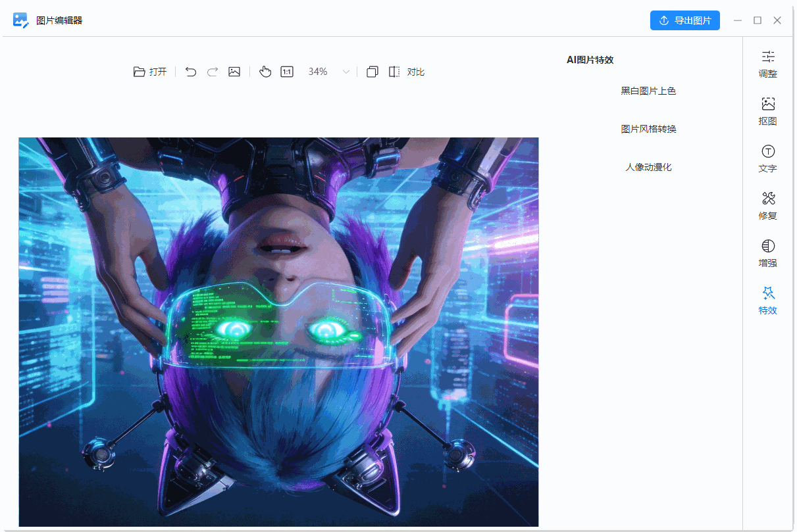This screenshot has height=532, width=797.
Task: Select the 特效 effects tab
Action: 768,301
